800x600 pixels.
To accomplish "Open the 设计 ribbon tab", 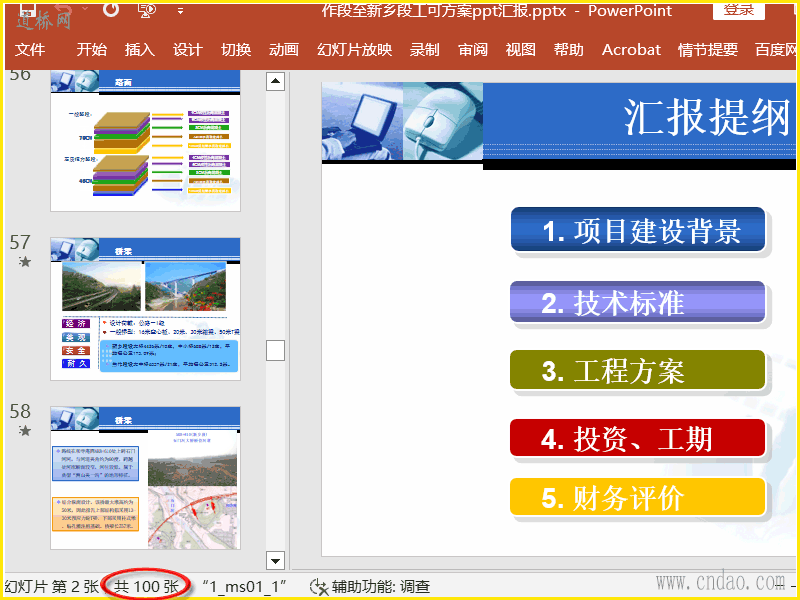I will (x=188, y=49).
